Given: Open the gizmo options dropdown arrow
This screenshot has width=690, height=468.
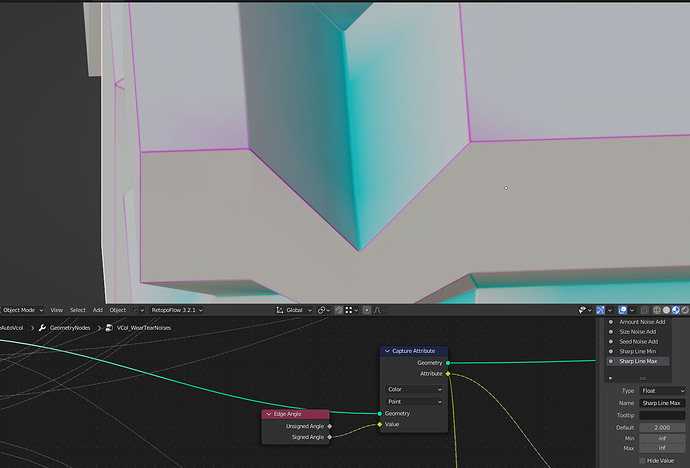Looking at the screenshot, I should [609, 310].
